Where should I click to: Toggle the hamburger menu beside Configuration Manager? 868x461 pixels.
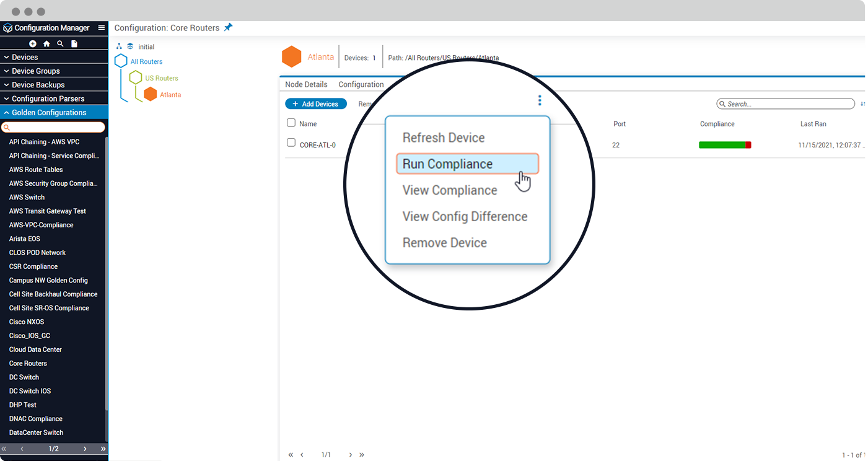tap(102, 28)
